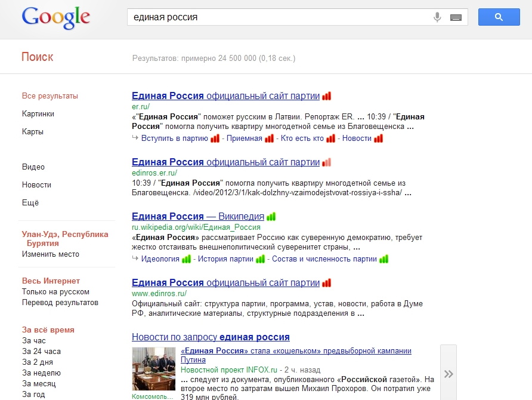Click rating bars after 'Приемная' sitelink
This screenshot has width=532, height=400.
coord(269,139)
